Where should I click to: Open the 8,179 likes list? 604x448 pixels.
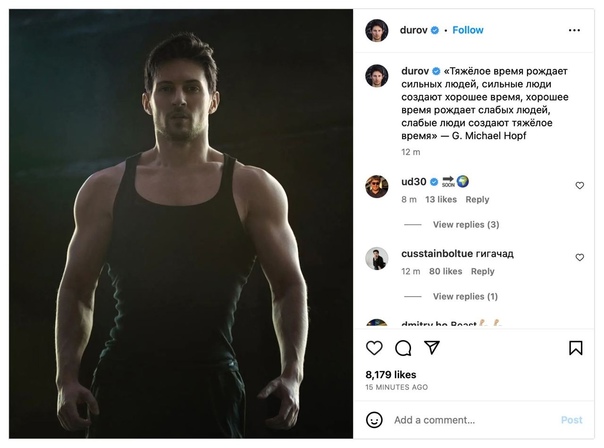click(x=387, y=374)
